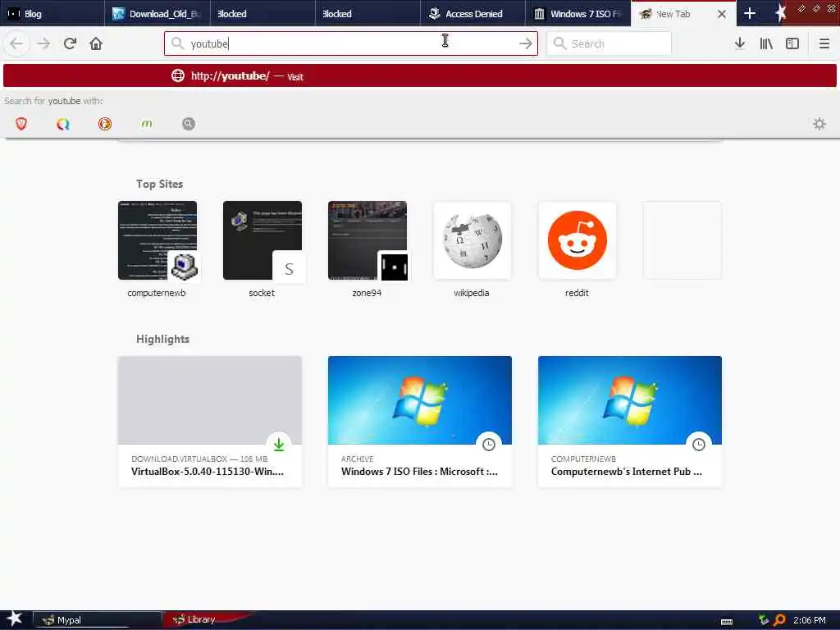Switch to the Download_Old_Bu tab
This screenshot has height=630, width=840.
[157, 13]
